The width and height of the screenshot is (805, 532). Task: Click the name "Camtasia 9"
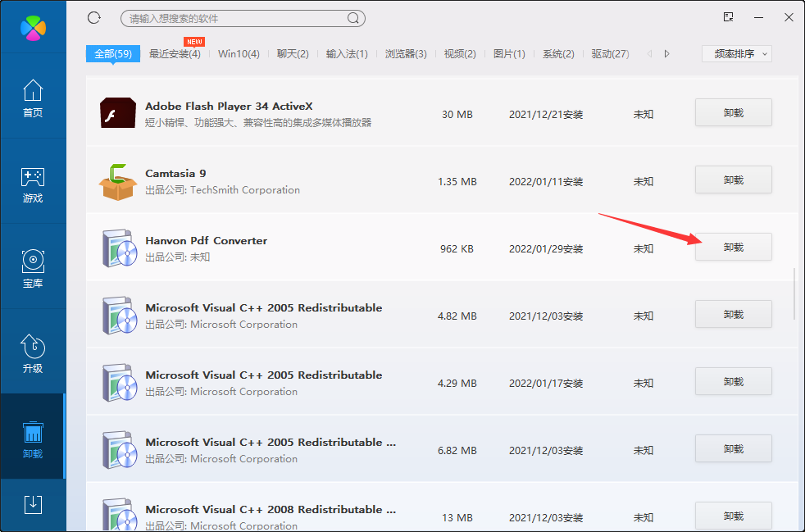[x=175, y=174]
